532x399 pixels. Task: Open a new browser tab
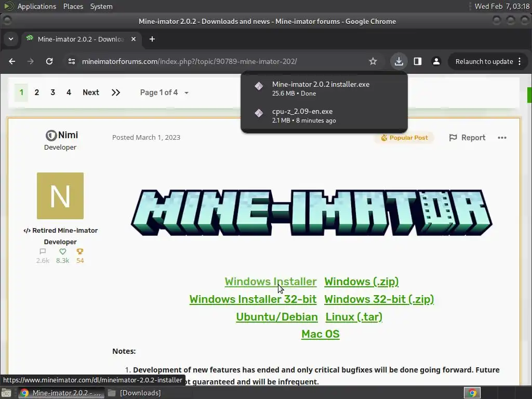152,39
